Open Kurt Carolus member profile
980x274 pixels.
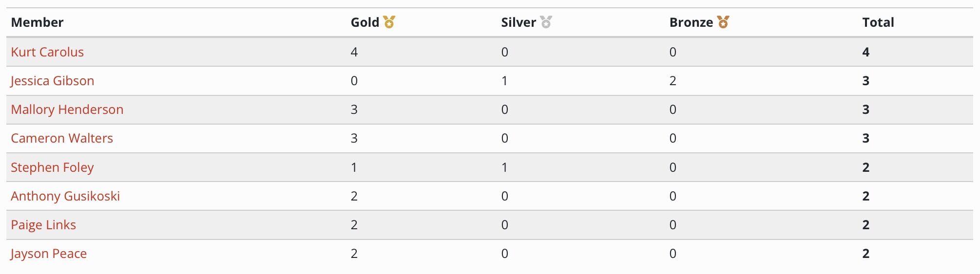pos(47,52)
